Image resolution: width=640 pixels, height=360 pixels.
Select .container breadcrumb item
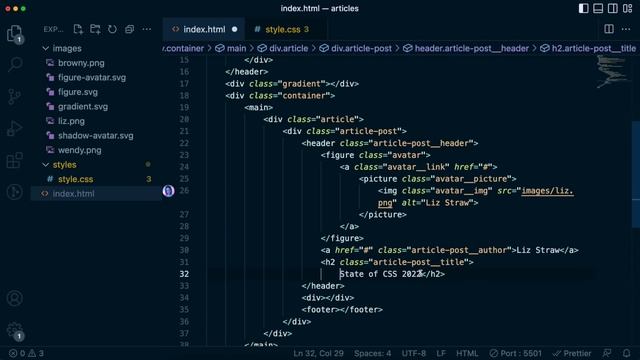point(183,48)
